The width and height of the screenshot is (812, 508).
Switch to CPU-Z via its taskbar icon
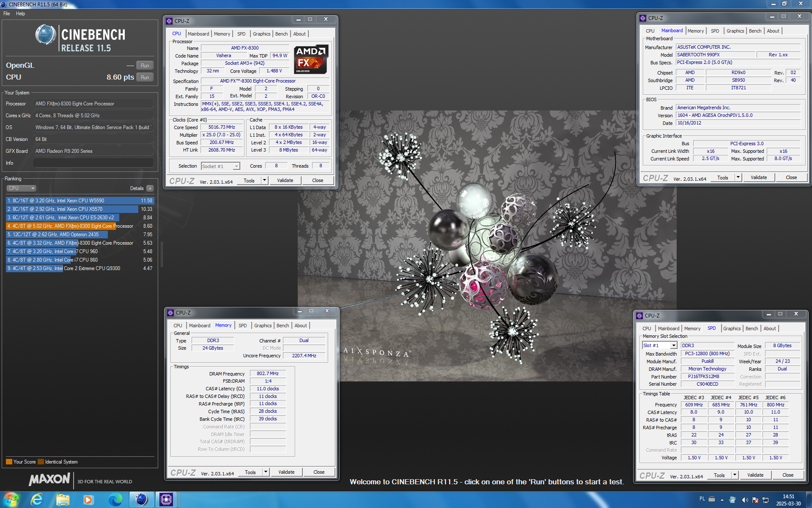coord(167,500)
